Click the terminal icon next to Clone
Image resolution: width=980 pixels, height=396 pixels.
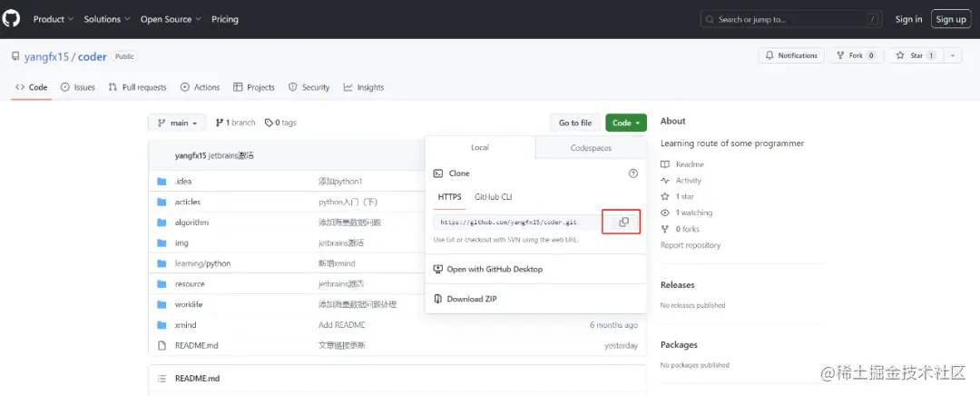[x=438, y=173]
